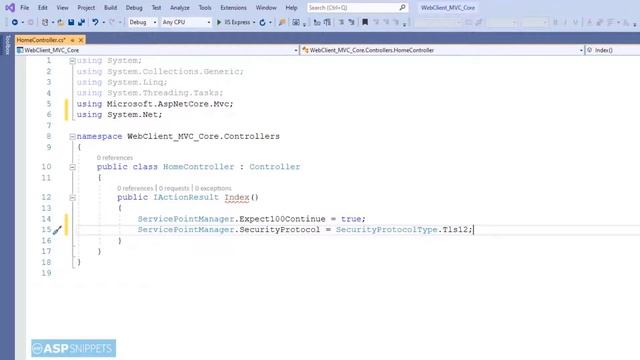Close the HomeController.cs tab
This screenshot has width=640, height=360.
click(x=81, y=40)
